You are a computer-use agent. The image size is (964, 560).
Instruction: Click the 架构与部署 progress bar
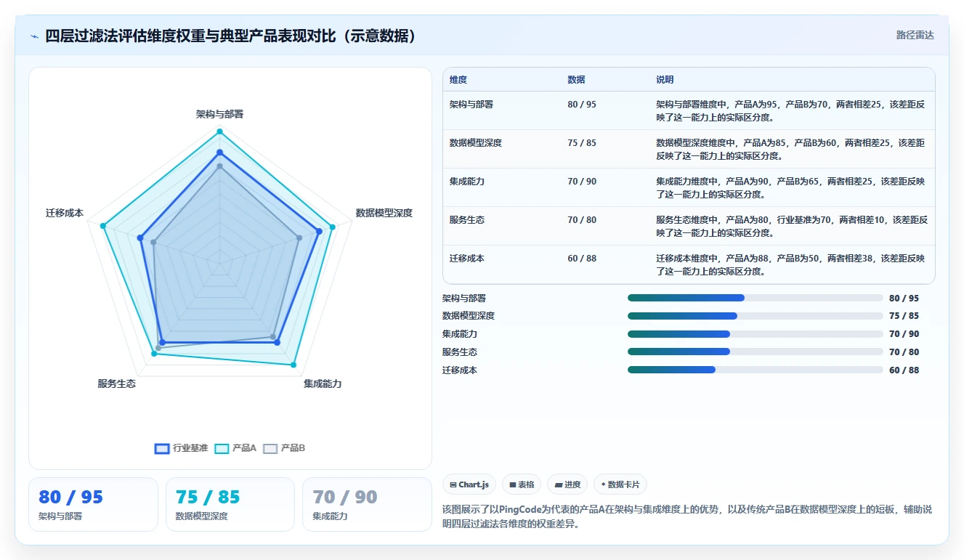click(x=756, y=298)
